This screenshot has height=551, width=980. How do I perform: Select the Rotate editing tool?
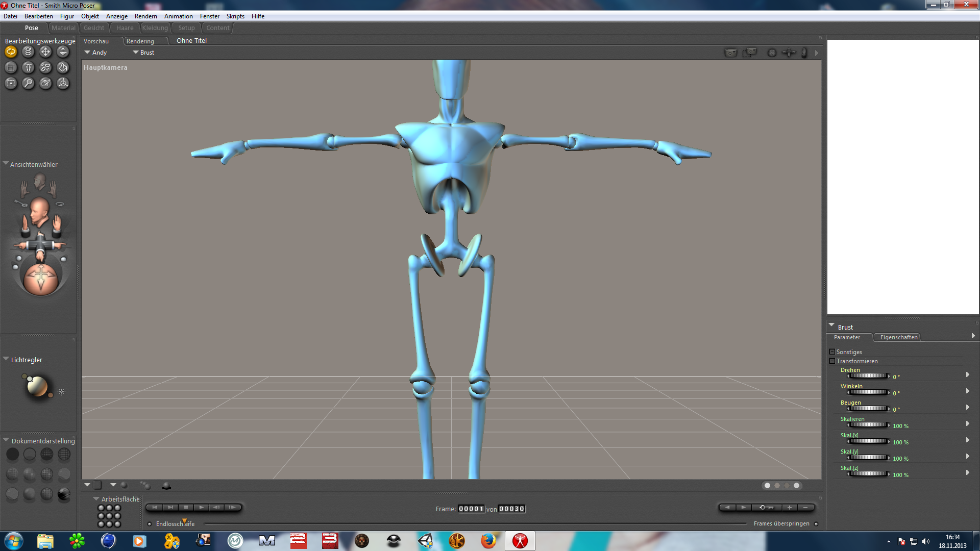coord(11,52)
